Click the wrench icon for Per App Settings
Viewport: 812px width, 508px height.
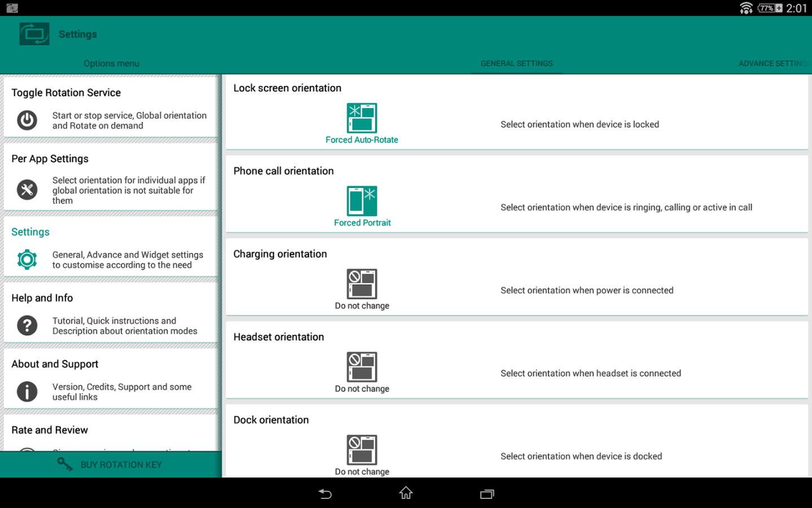coord(27,190)
